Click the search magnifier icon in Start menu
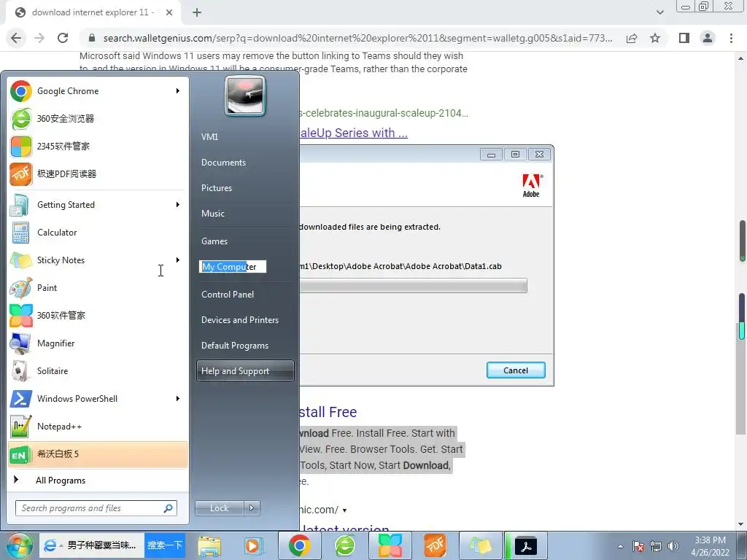Screen dimensions: 747x560 point(169,508)
